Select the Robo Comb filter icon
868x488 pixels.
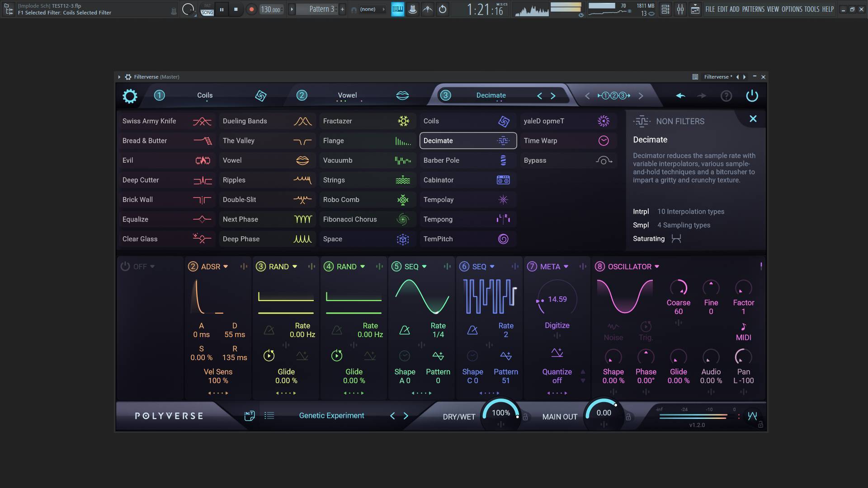pos(403,200)
